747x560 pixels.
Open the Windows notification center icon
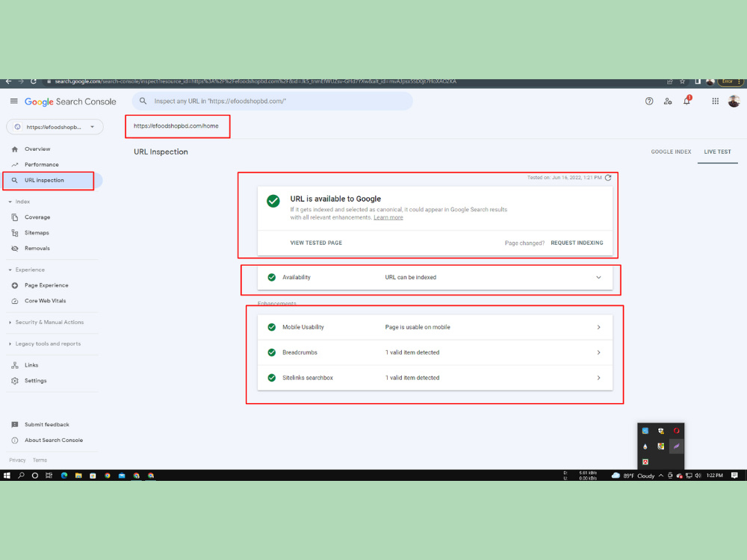tap(734, 476)
